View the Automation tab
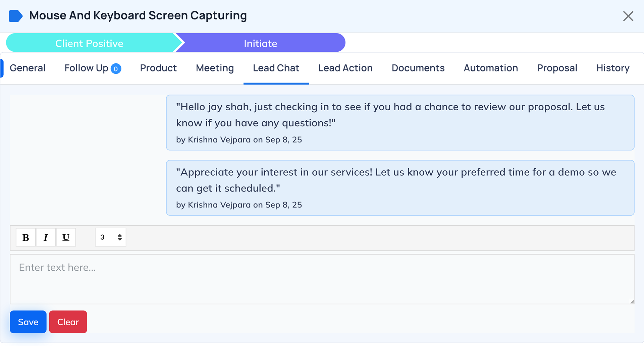This screenshot has height=346, width=644. point(491,68)
